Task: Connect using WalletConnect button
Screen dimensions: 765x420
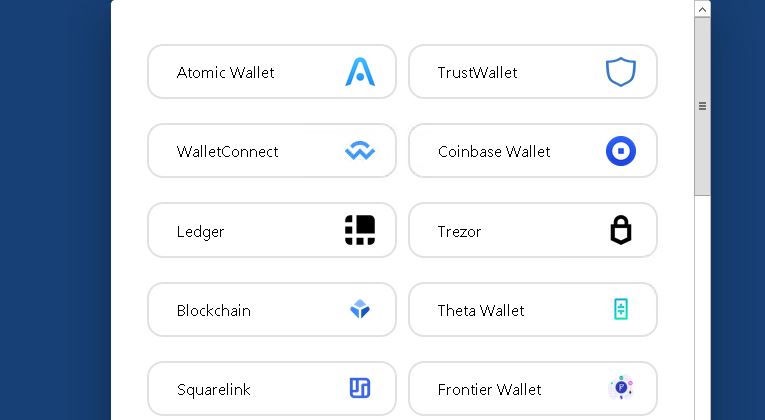Action: tap(272, 151)
